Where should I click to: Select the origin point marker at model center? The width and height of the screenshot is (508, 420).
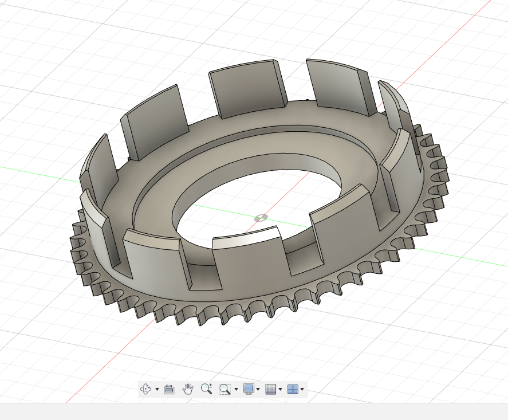(x=261, y=218)
